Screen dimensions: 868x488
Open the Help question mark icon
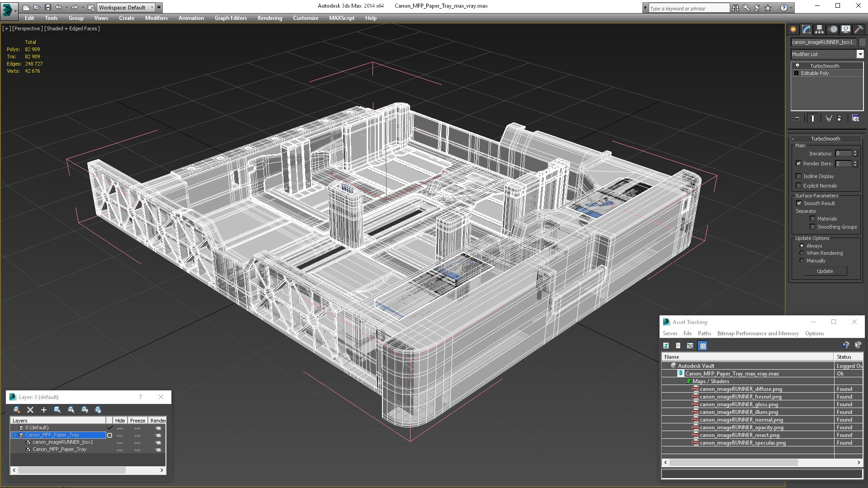coord(784,8)
